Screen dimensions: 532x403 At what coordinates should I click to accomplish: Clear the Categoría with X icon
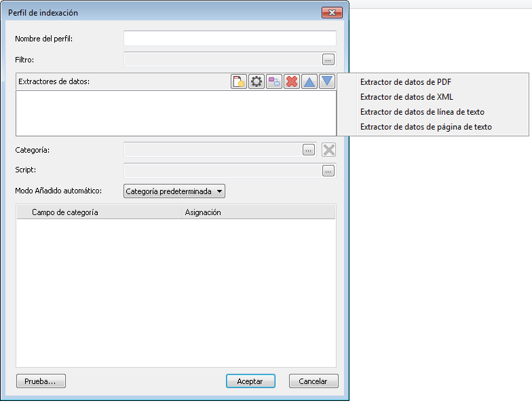328,150
